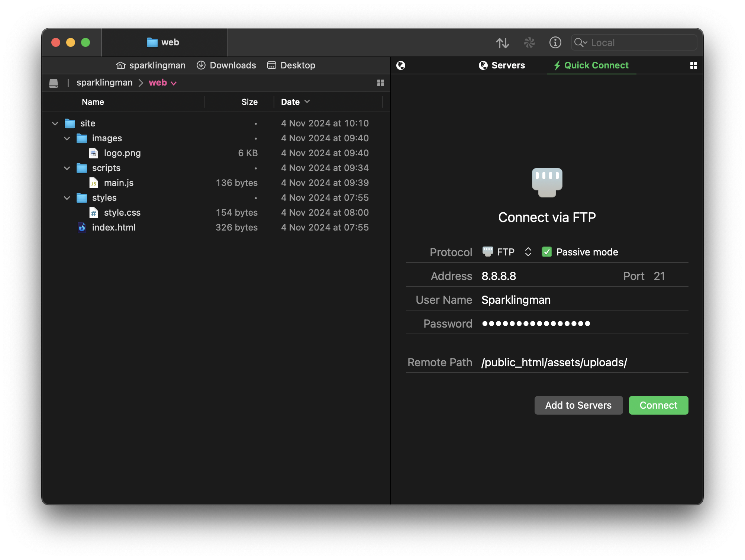Switch to the Servers tab
Screen dimensions: 745x560
[501, 65]
